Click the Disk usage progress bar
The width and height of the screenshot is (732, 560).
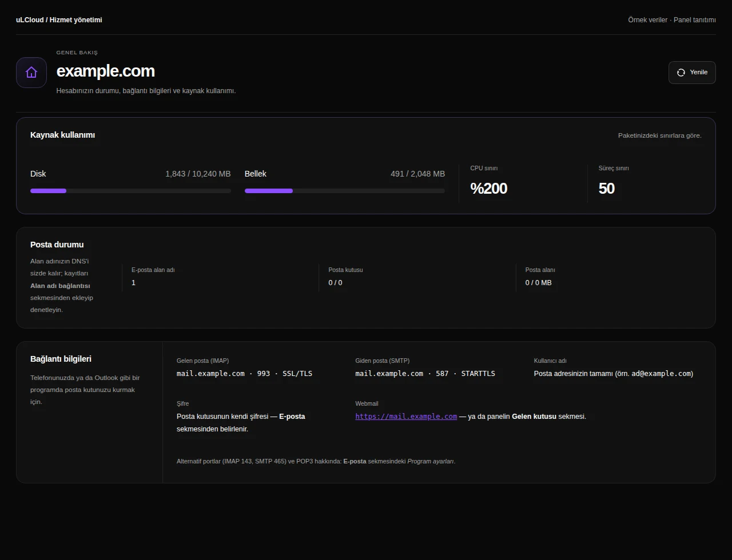pos(130,191)
